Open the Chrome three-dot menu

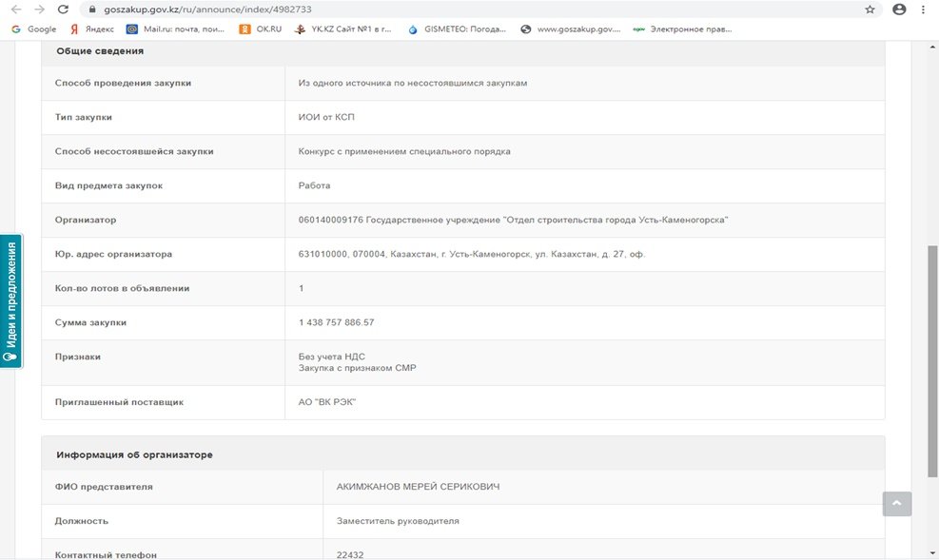[924, 10]
